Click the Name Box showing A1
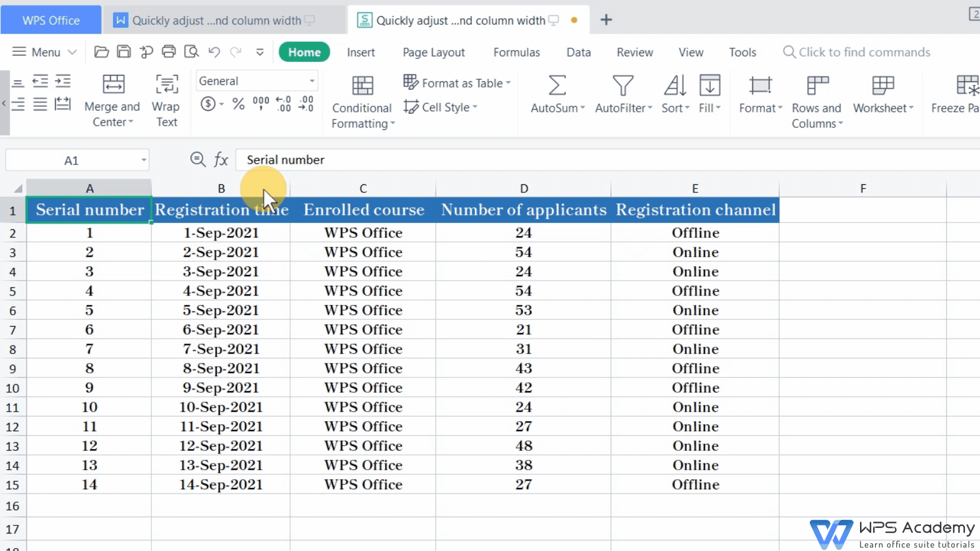Screen dimensions: 980x551 pos(71,161)
